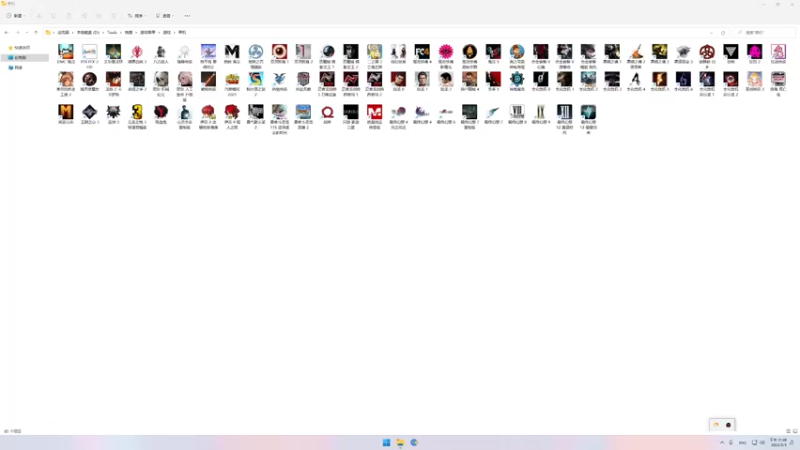Open the red circular crest shortcut
The image size is (800, 450).
click(x=707, y=52)
